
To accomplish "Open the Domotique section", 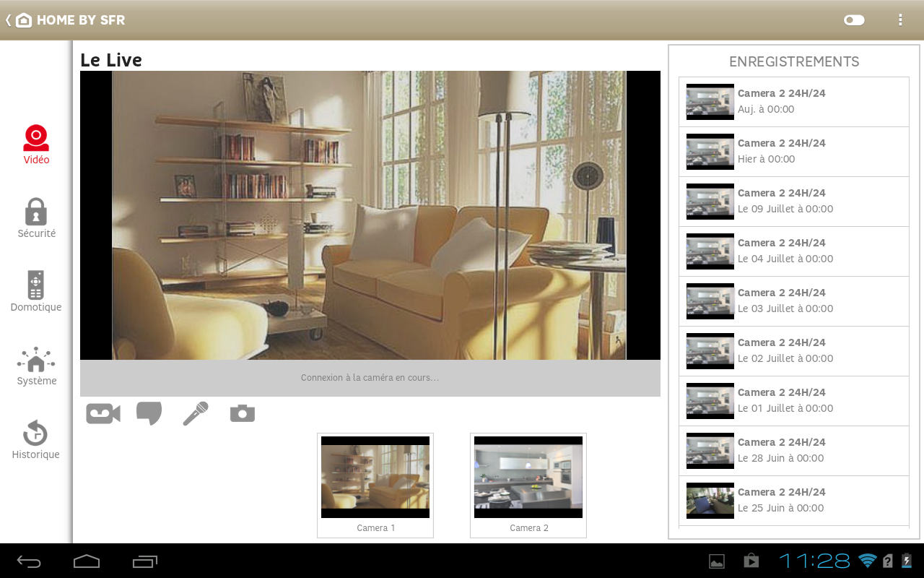I will [x=35, y=292].
